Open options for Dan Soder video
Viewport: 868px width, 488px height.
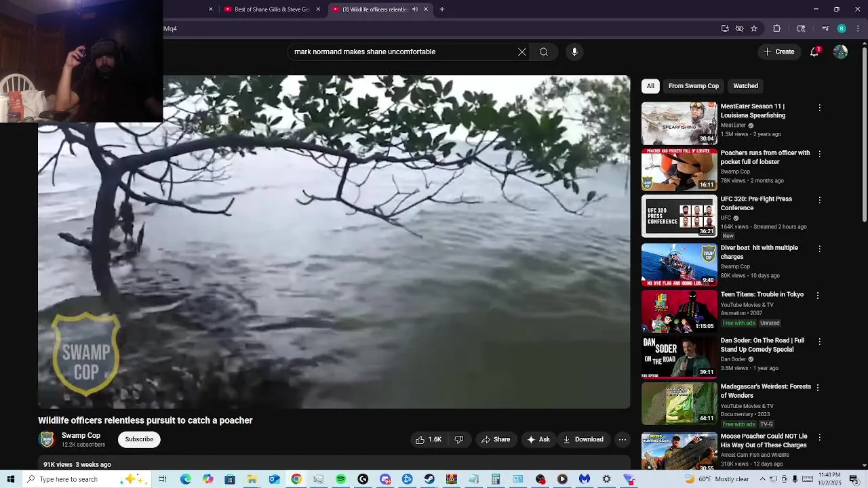[819, 342]
